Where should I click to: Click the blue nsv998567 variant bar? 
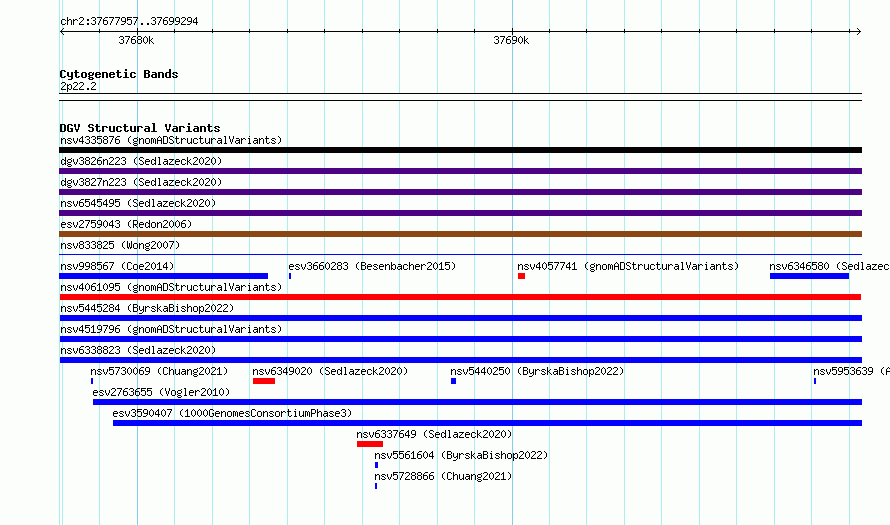(x=163, y=276)
